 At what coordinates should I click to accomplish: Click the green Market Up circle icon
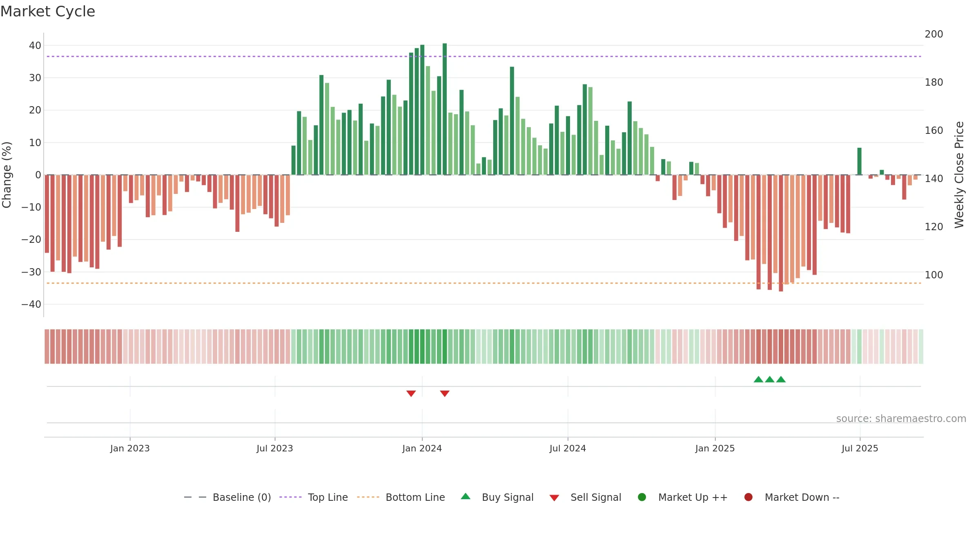point(642,497)
